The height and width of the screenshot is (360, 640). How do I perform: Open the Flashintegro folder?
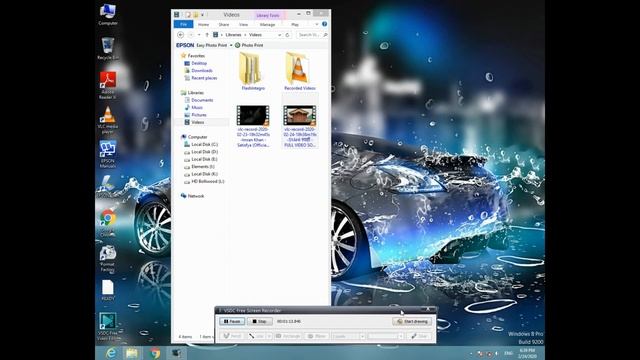click(253, 71)
